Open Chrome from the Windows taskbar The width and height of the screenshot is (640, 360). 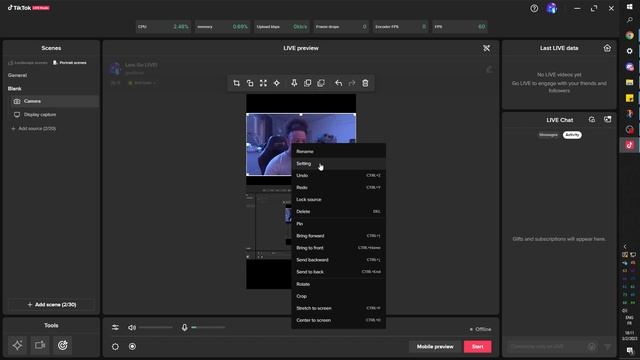point(629,36)
